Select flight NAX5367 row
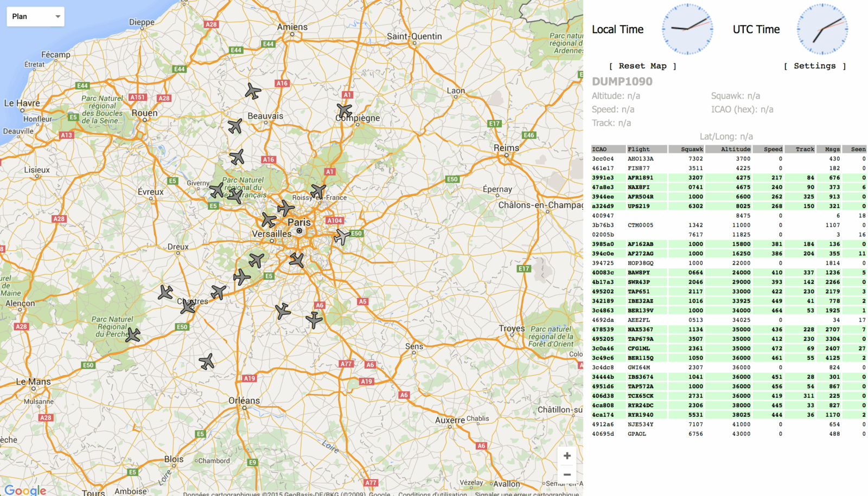868x496 pixels. 729,330
